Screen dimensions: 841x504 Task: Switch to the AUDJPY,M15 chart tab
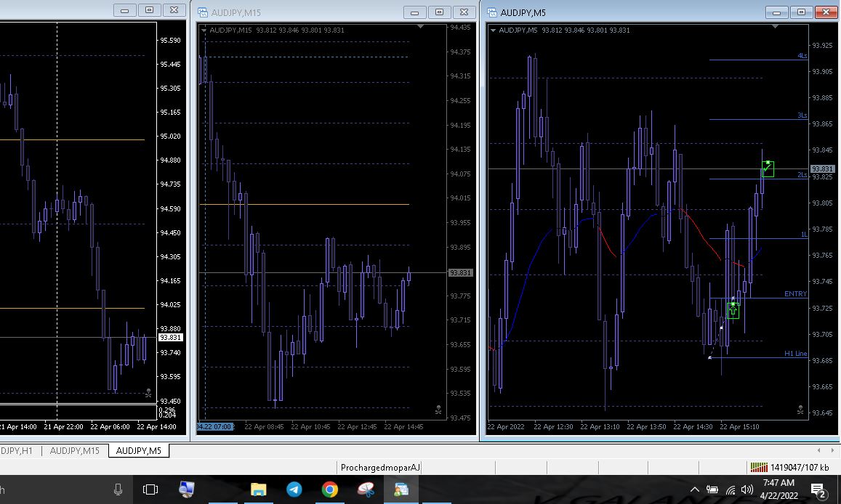pos(75,451)
